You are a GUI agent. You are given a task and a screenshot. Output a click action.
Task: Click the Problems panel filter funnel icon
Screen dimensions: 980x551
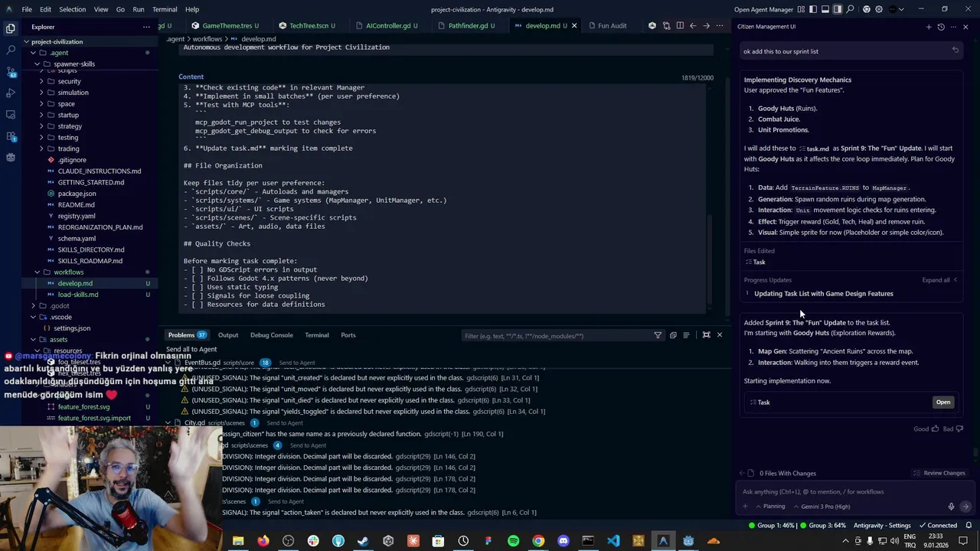[x=658, y=335]
